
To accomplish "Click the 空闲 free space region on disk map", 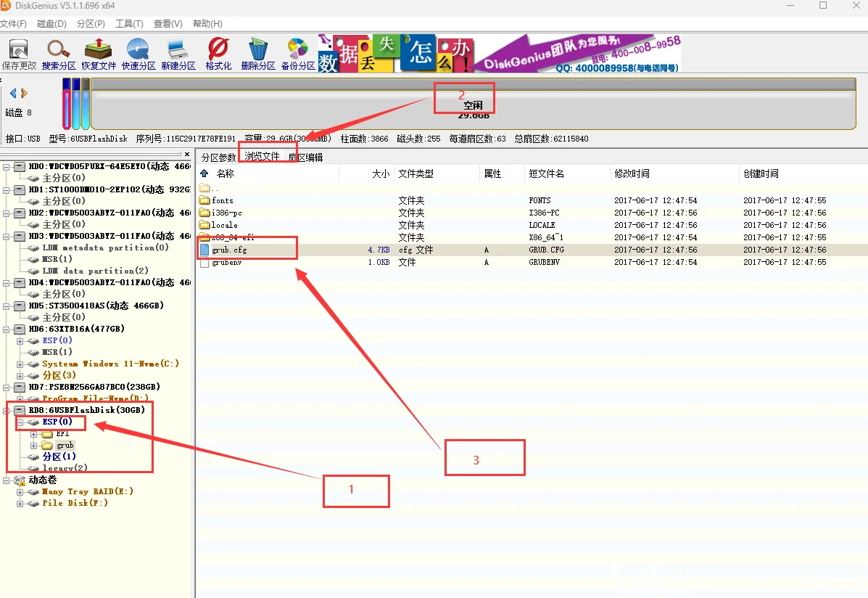I will (474, 104).
